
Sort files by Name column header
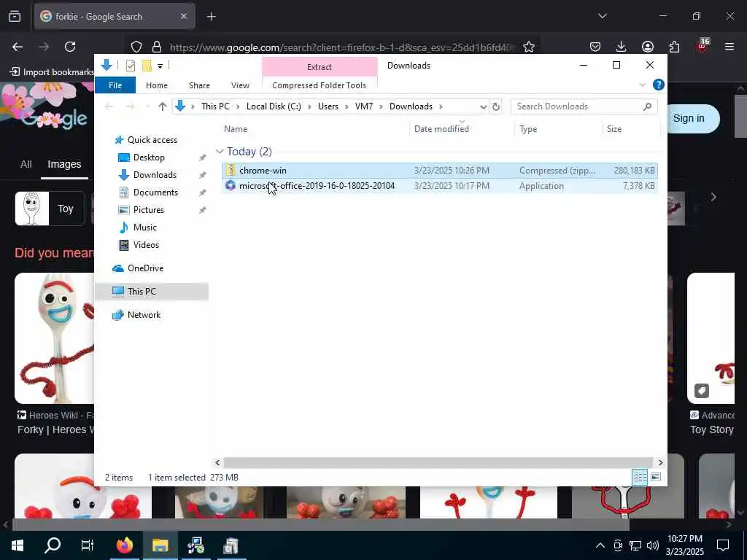click(x=236, y=129)
